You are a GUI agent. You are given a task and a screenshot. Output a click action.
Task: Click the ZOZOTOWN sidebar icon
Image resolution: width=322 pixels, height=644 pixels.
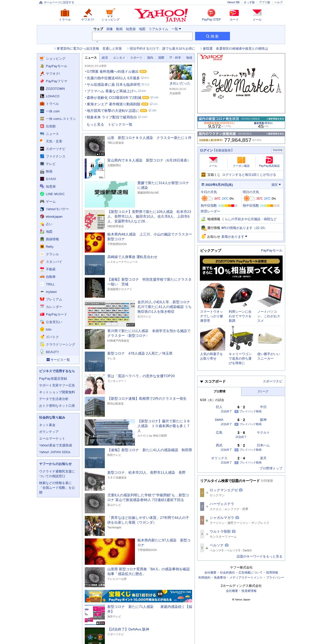click(42, 89)
